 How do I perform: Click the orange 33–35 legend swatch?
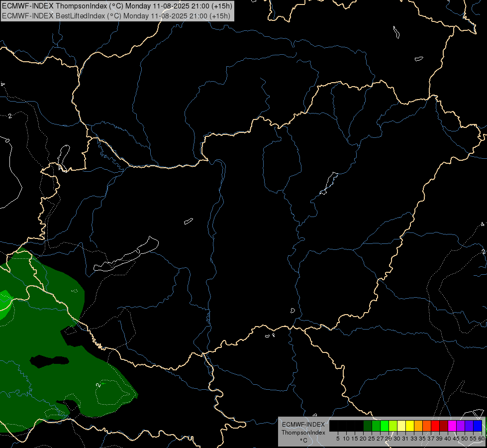coord(418,426)
